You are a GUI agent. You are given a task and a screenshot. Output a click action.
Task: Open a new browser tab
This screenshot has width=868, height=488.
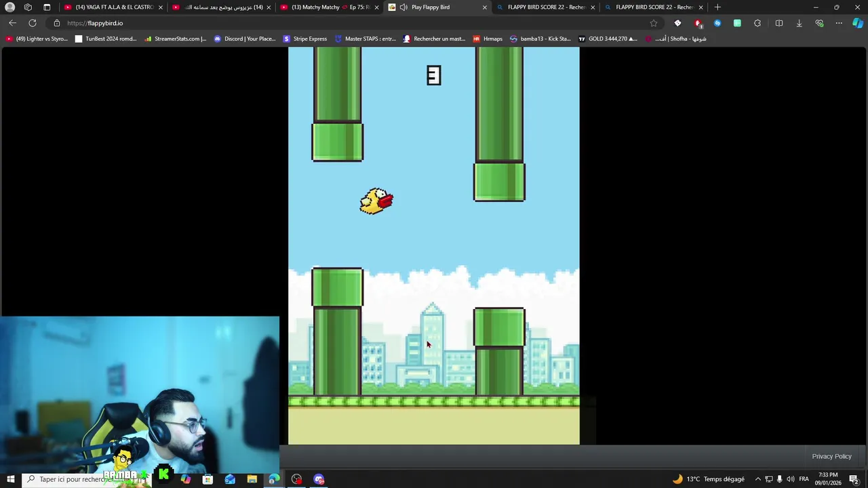(717, 7)
